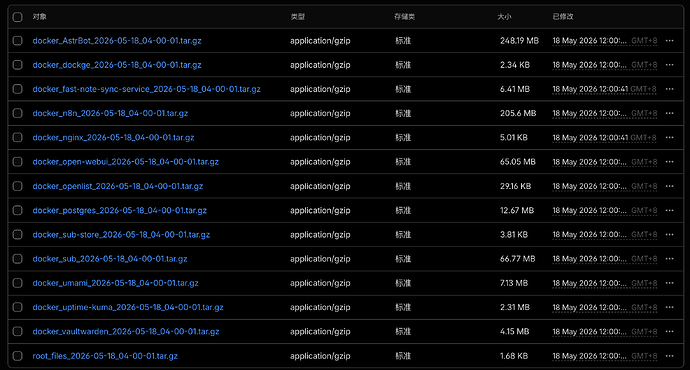690x370 pixels.
Task: Open docker_fast-note-sync-service tar.gz link
Action: (147, 89)
